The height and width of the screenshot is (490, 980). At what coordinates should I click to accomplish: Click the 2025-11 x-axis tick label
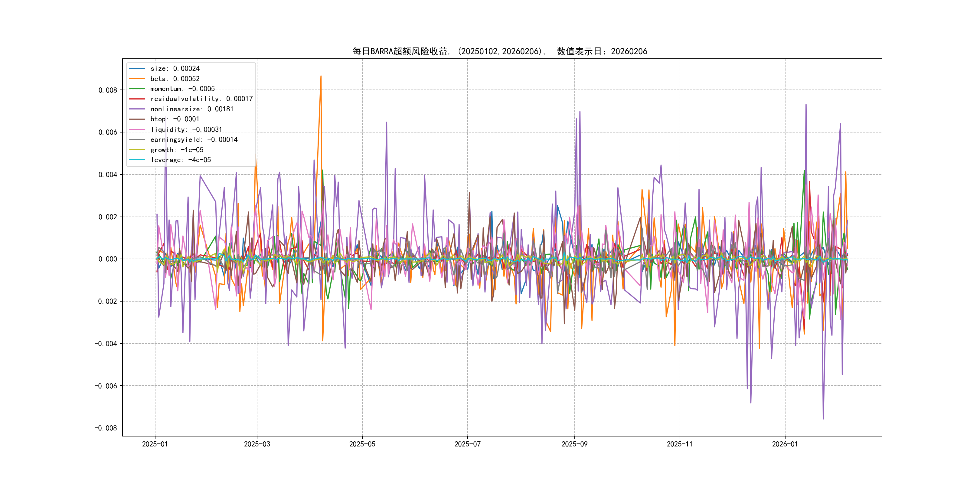click(x=679, y=444)
